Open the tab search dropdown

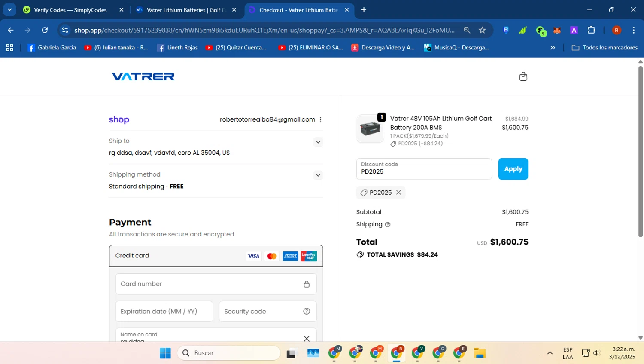[x=9, y=10]
